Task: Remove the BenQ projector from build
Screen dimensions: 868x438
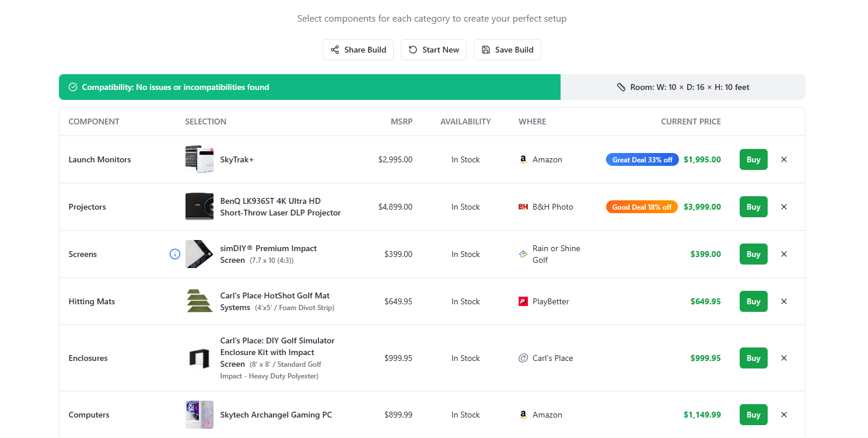Action: pyautogui.click(x=784, y=207)
